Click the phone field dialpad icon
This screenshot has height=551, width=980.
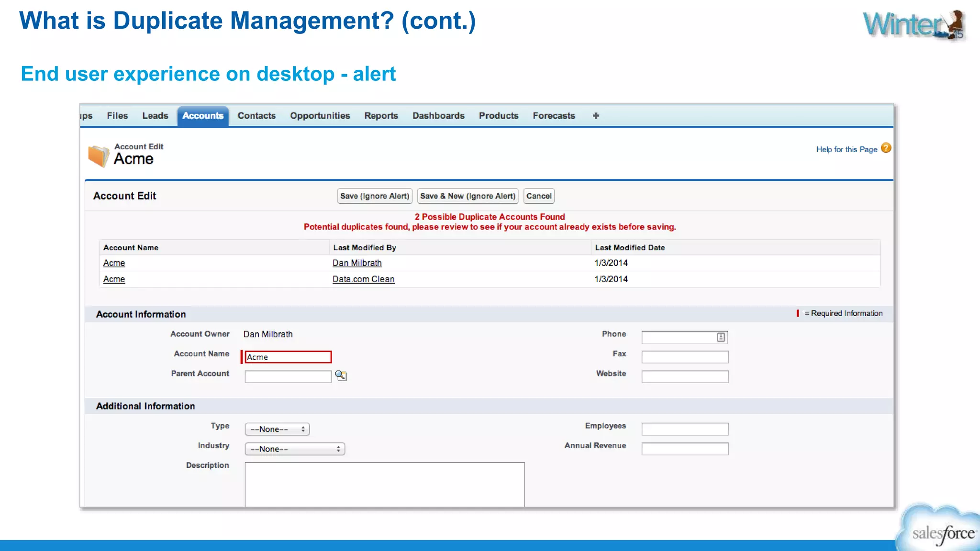[721, 337]
